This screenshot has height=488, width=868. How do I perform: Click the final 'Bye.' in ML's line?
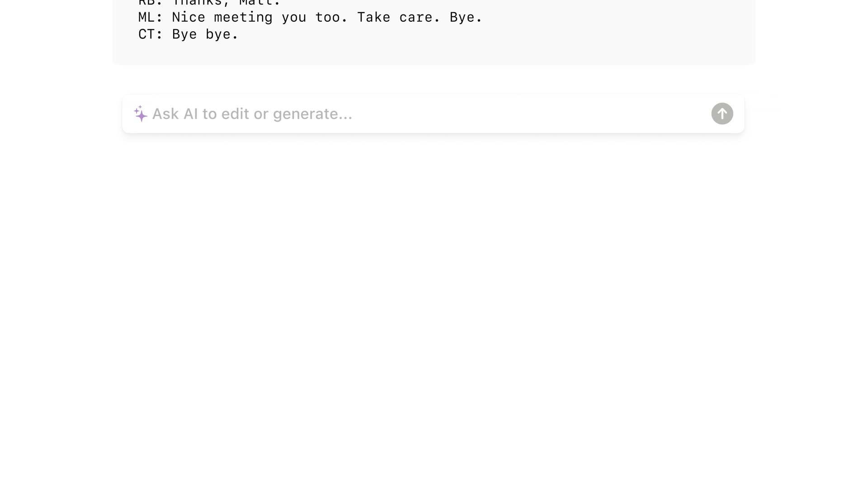point(466,17)
